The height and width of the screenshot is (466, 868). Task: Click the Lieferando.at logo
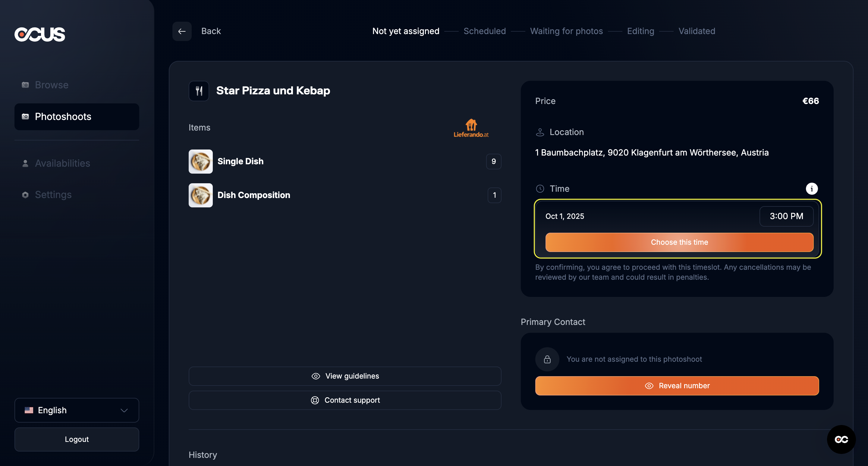click(x=471, y=128)
